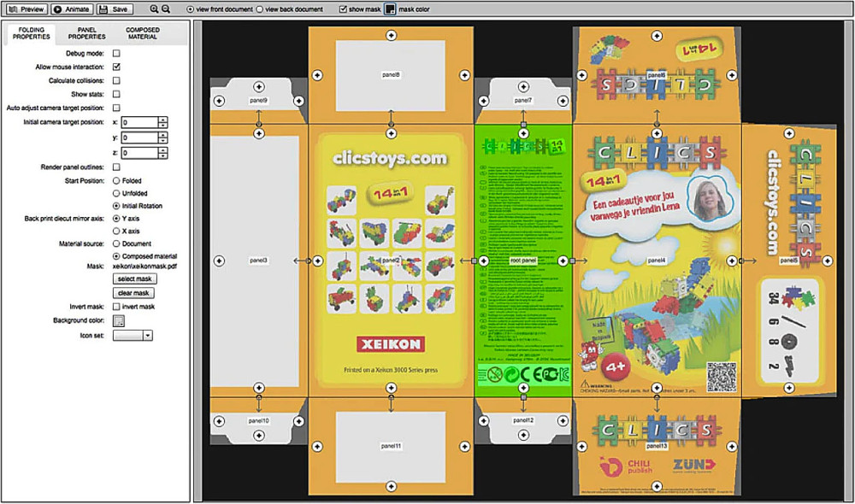855x504 pixels.
Task: Click the x camera target input field
Action: (139, 123)
